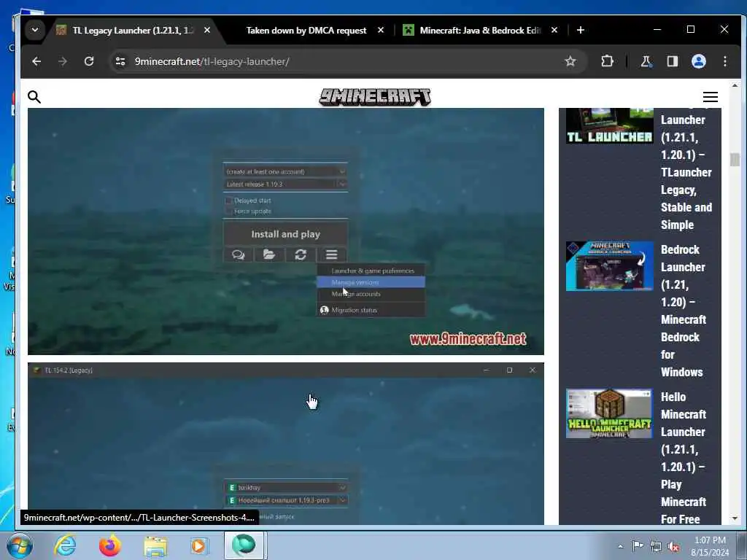Open the muted volume tray icon
The width and height of the screenshot is (747, 560).
tap(673, 547)
